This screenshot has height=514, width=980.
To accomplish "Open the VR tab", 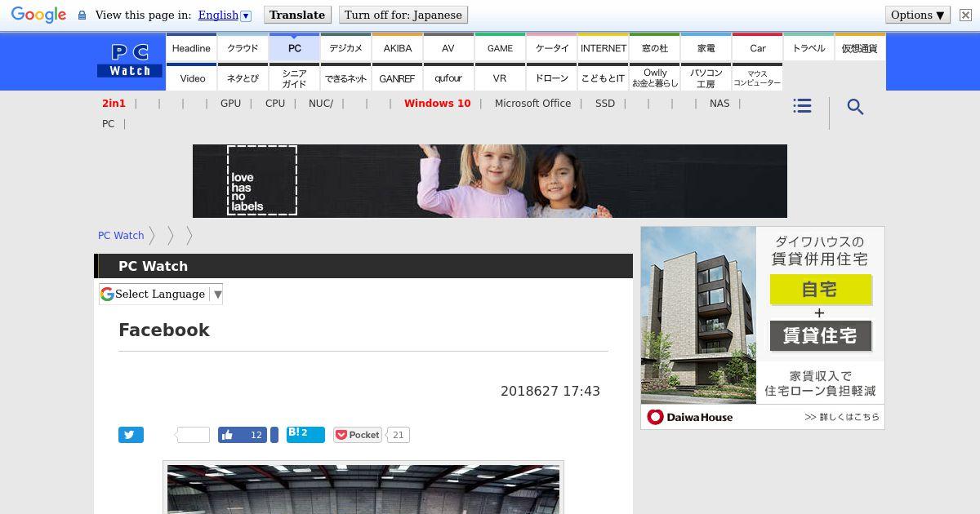I will pyautogui.click(x=500, y=78).
